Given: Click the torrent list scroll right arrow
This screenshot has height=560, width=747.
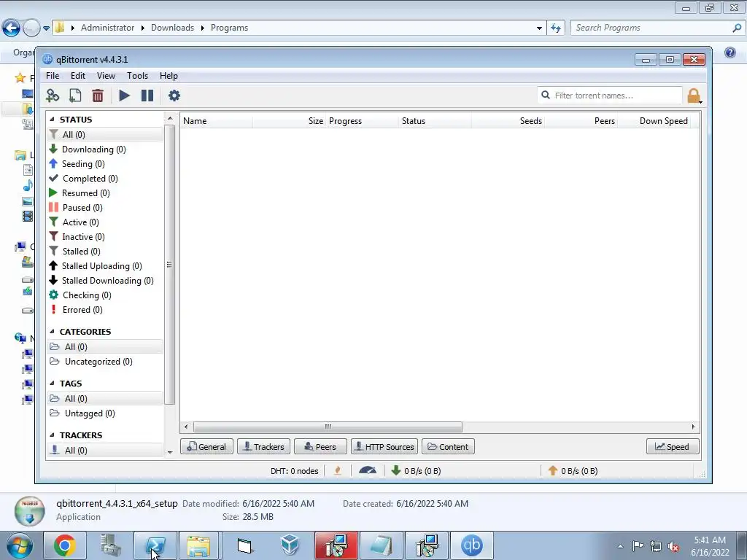Looking at the screenshot, I should (x=693, y=427).
